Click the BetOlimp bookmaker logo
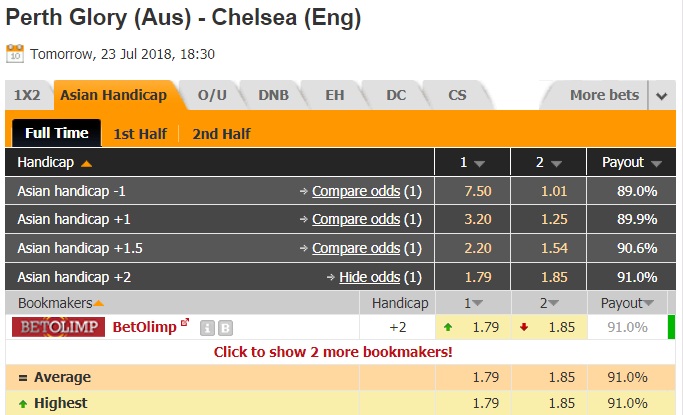This screenshot has width=683, height=415. tap(58, 326)
